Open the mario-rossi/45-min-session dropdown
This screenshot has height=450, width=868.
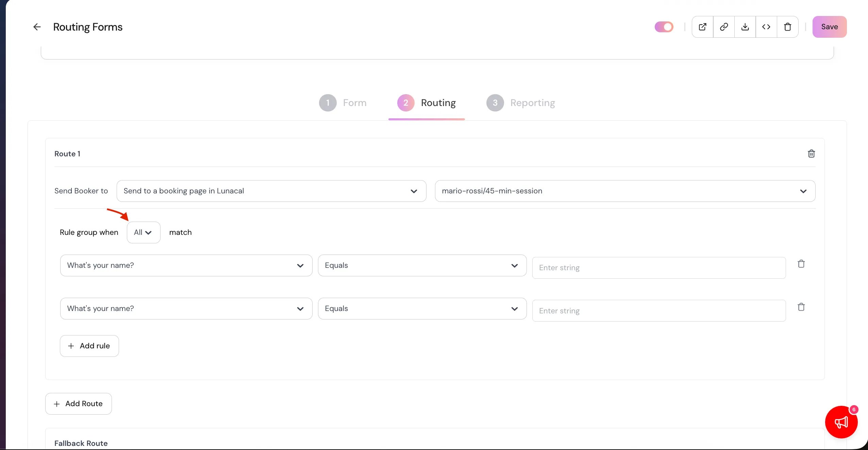625,191
